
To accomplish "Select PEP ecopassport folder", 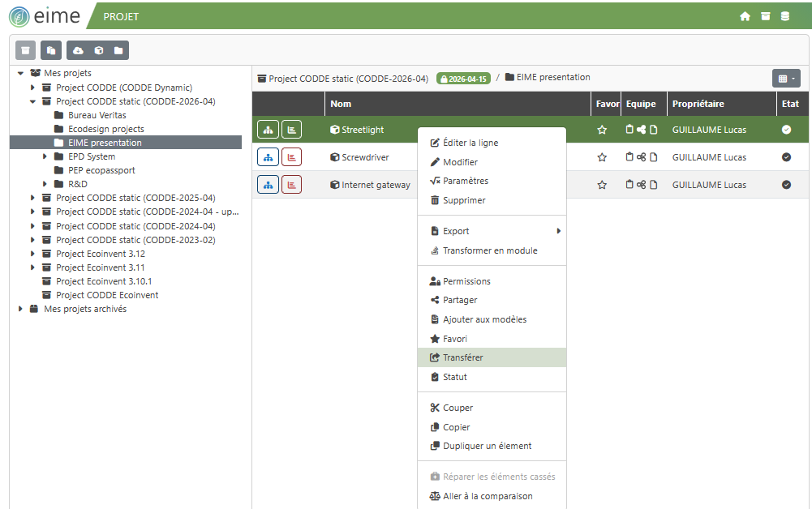I will [x=101, y=170].
